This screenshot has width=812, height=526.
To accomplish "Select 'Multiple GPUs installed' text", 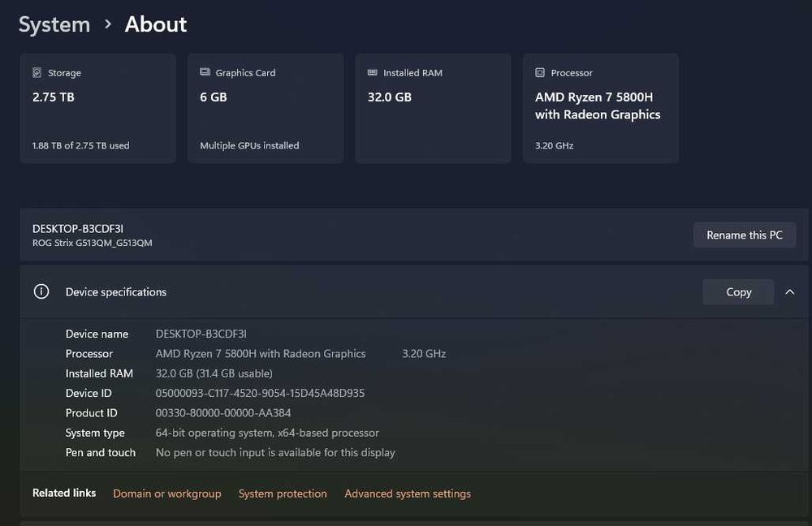I will click(249, 145).
